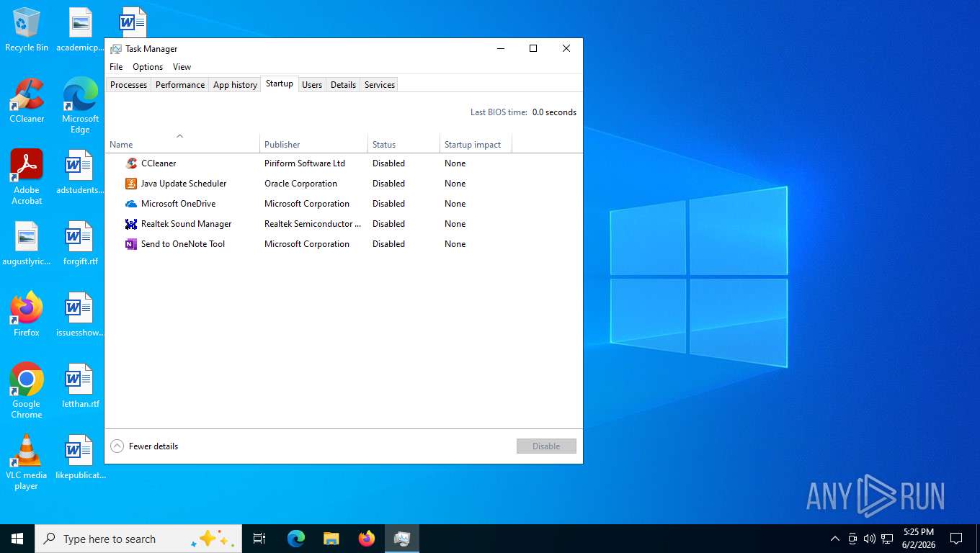Select 'Realtek Semiconductor' publisher cell

pos(313,224)
